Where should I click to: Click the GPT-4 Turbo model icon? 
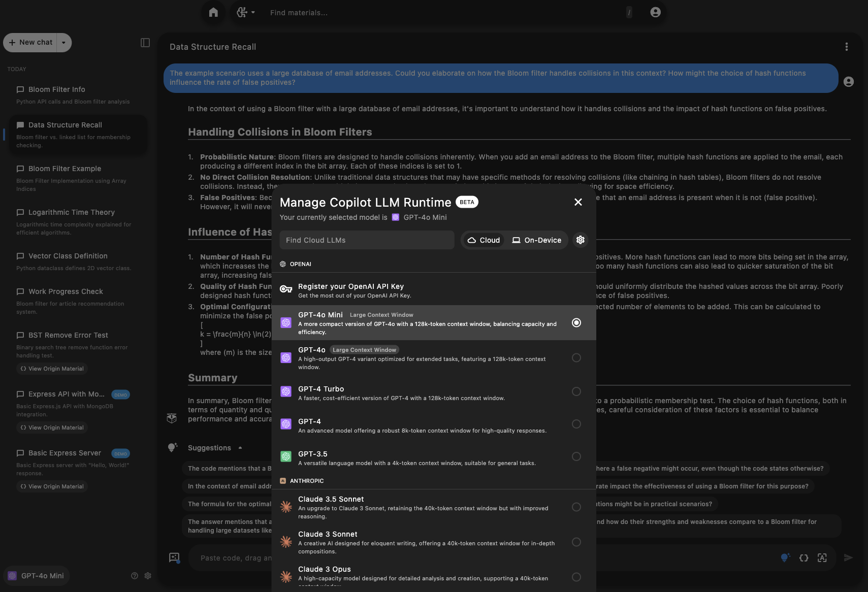(286, 391)
